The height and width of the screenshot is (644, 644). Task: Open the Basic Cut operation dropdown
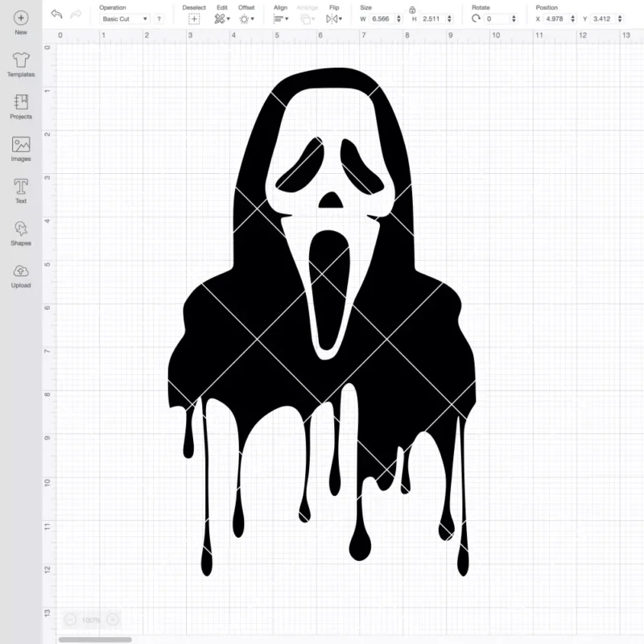pyautogui.click(x=125, y=19)
